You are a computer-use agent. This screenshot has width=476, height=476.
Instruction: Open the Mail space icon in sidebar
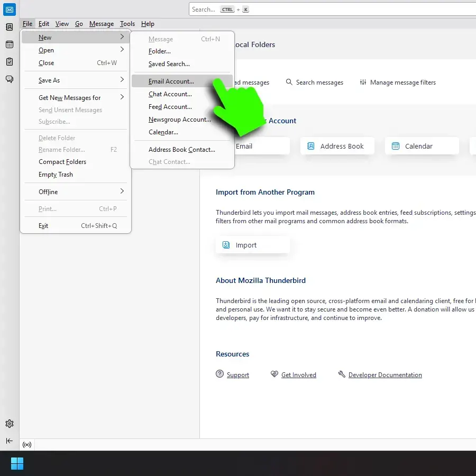point(10,10)
